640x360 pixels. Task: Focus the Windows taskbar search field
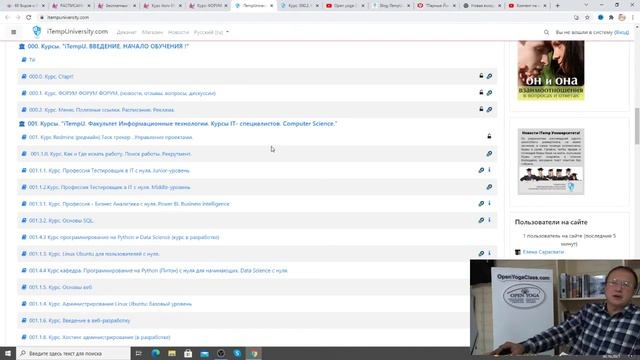(x=73, y=353)
